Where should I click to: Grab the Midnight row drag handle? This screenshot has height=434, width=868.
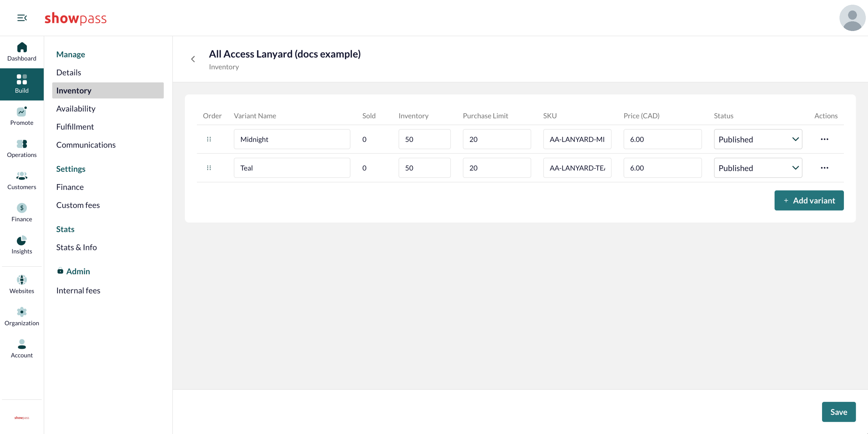(x=209, y=139)
